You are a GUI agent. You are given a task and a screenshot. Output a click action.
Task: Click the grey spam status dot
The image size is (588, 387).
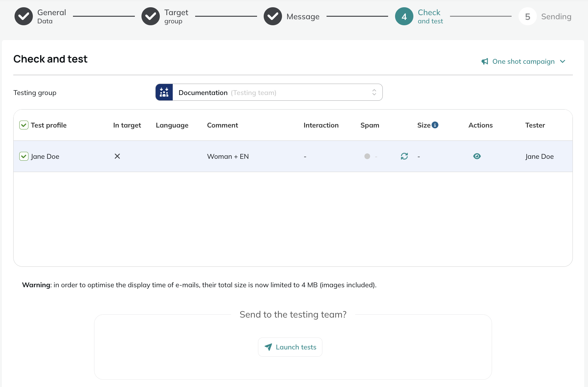click(367, 156)
